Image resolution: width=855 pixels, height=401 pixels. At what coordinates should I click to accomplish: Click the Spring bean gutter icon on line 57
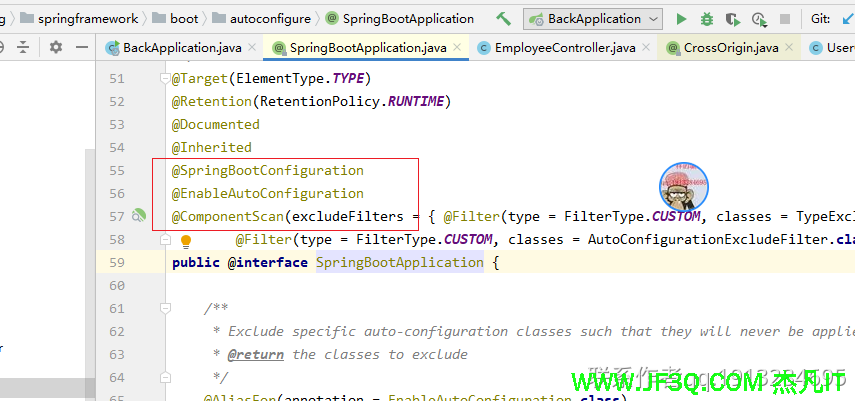click(139, 216)
